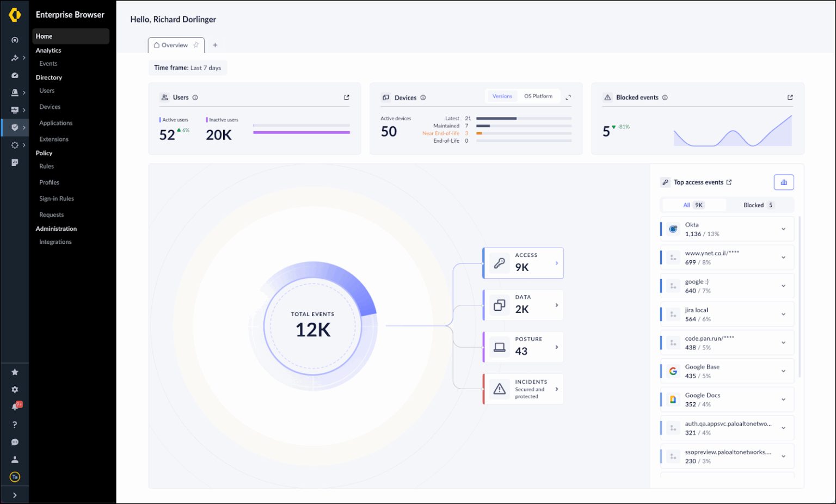Click the All 9K filter pill
The image size is (836, 504).
(x=693, y=205)
